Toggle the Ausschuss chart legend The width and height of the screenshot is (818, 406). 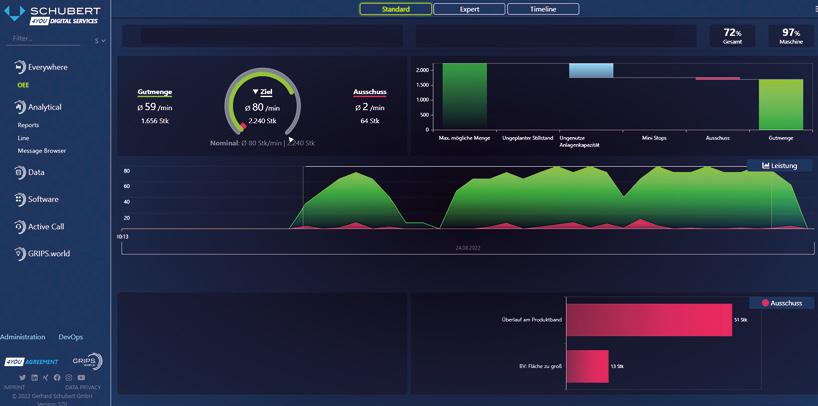pyautogui.click(x=781, y=303)
